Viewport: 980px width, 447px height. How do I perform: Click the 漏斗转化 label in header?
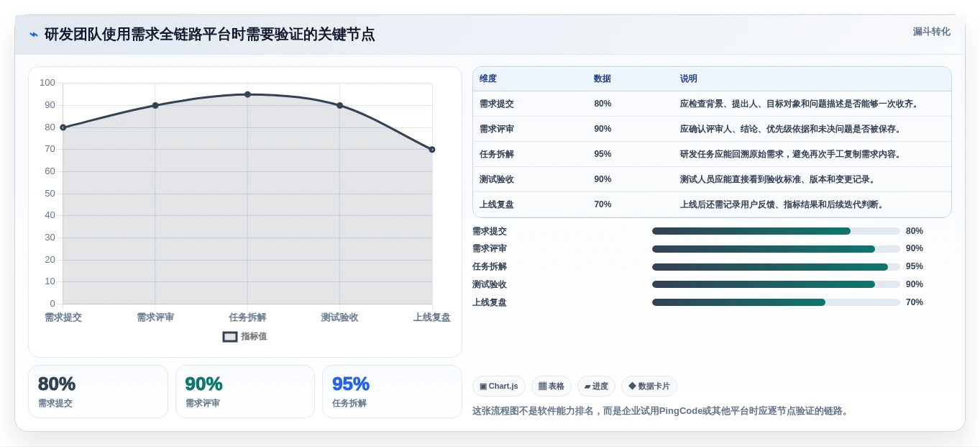[931, 32]
